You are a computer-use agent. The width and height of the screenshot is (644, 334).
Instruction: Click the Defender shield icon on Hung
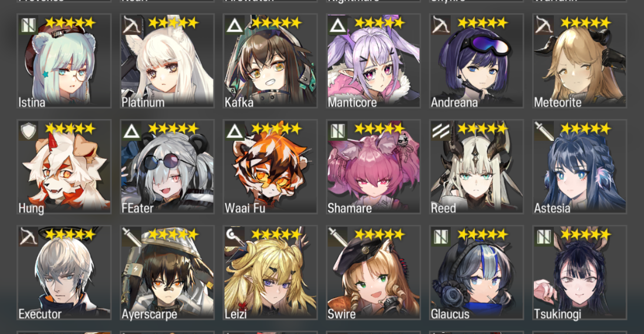[x=28, y=131]
